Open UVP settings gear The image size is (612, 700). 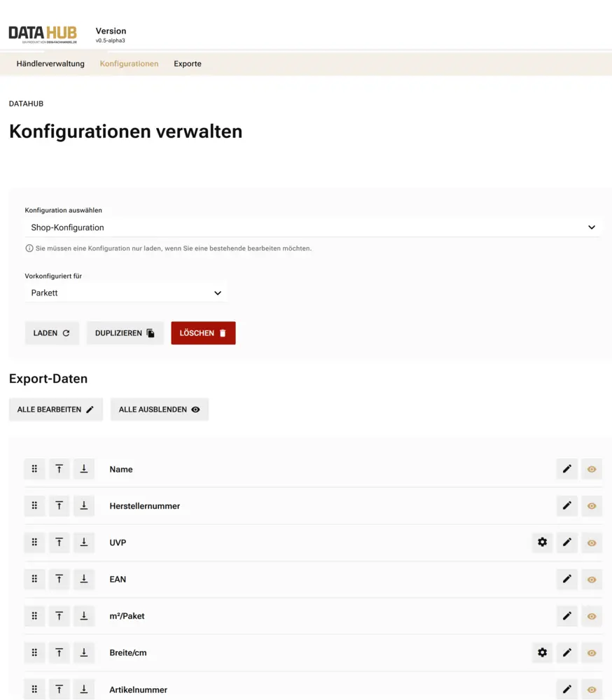542,542
